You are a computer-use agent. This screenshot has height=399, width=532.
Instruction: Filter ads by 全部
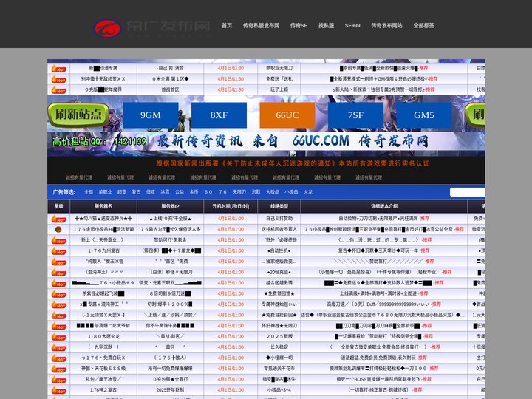tap(89, 191)
